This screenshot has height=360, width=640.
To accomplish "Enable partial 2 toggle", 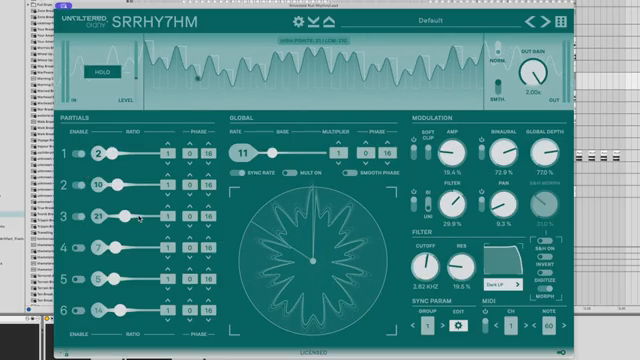I will 78,185.
